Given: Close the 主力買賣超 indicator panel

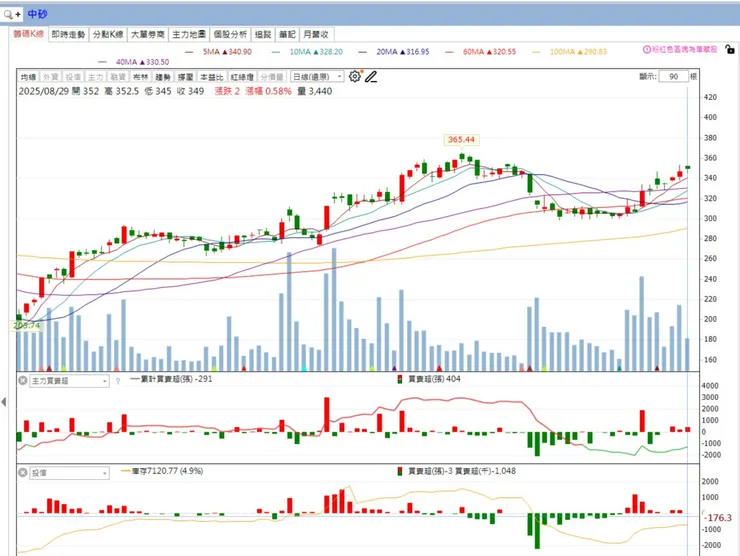Looking at the screenshot, I should point(23,380).
